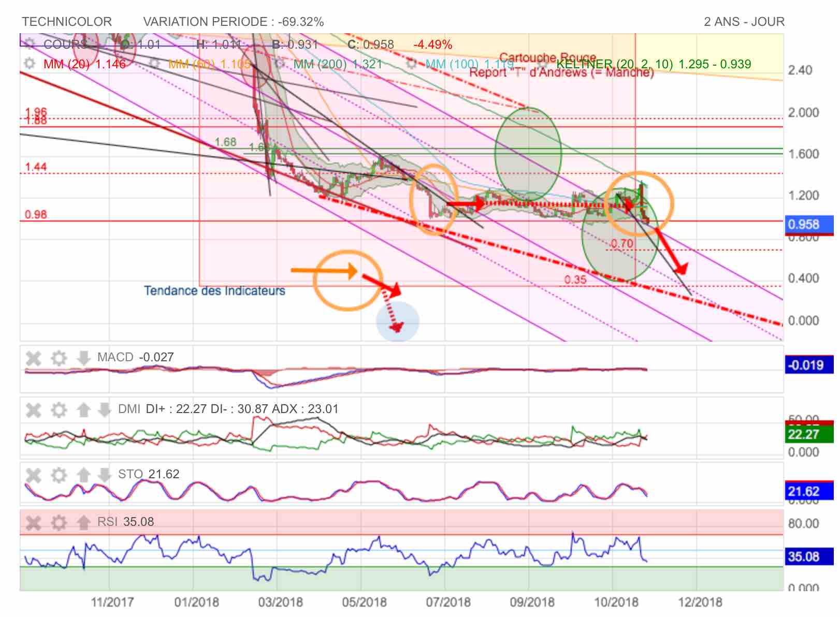This screenshot has width=840, height=617.
Task: Remove the STO indicator with its X icon
Action: (x=34, y=475)
